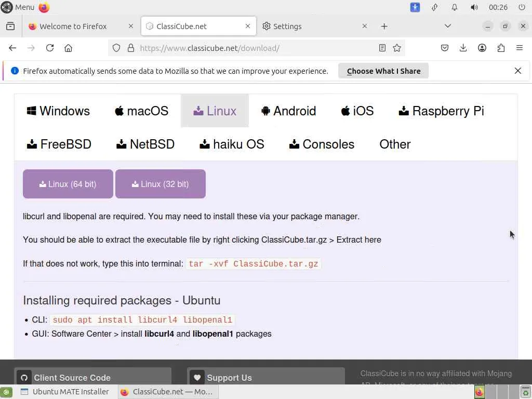Go back to previous page
Viewport: 532px width, 399px height.
click(12, 48)
